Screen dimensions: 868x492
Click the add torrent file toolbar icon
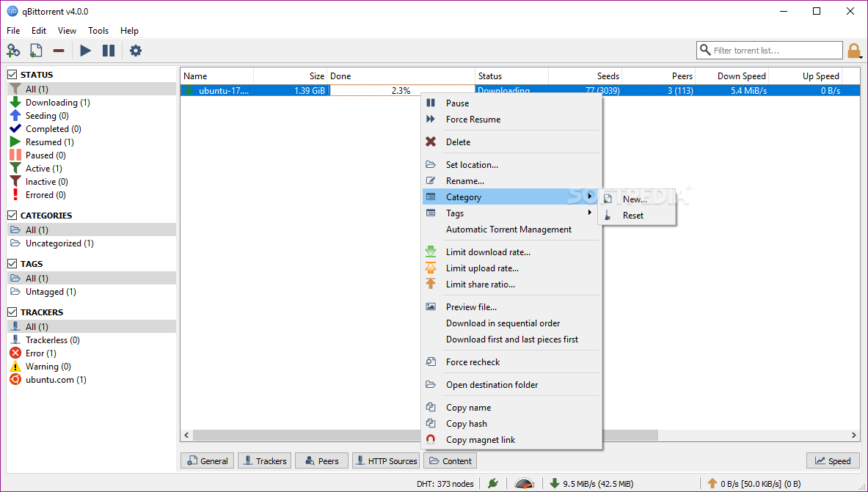(x=36, y=51)
